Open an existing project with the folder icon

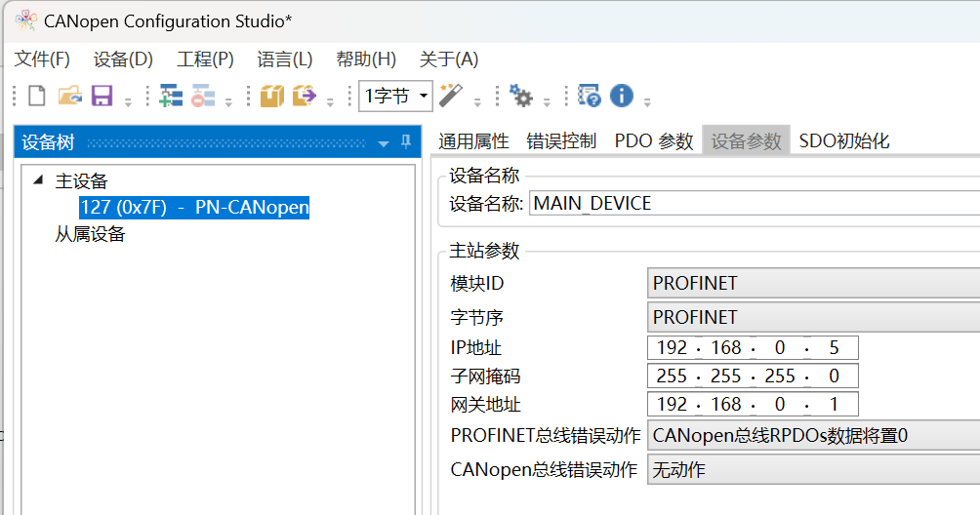[70, 97]
